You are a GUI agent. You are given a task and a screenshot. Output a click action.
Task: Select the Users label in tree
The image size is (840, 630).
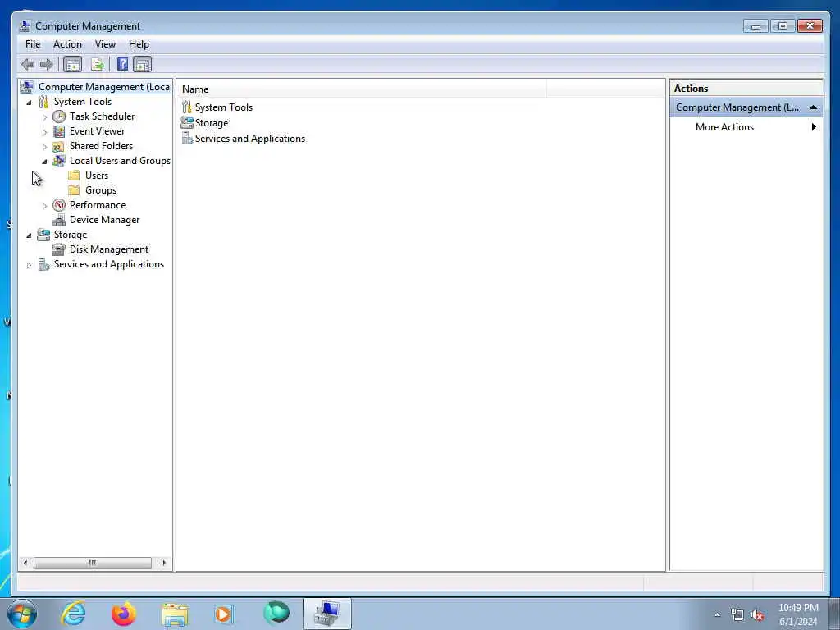pyautogui.click(x=97, y=176)
